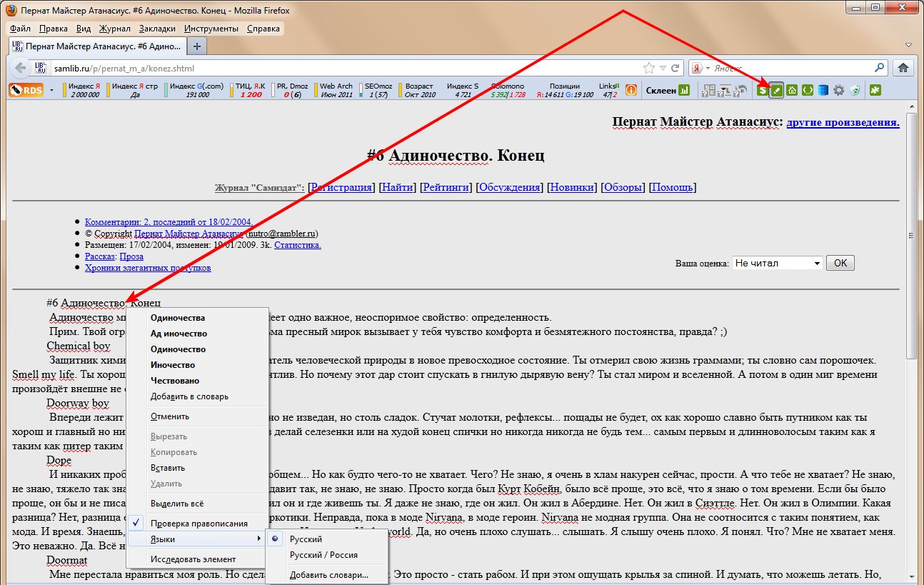Click the orange RDS bar button

click(x=26, y=90)
